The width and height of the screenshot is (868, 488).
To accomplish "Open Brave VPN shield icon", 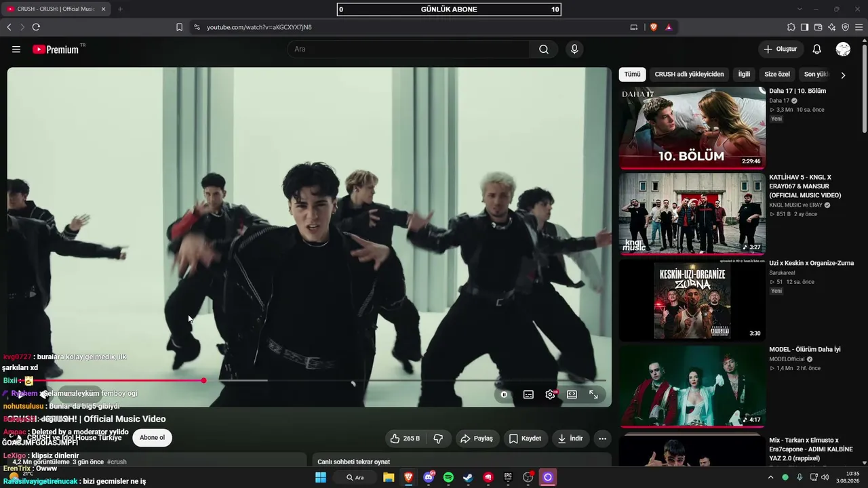I will click(x=845, y=27).
